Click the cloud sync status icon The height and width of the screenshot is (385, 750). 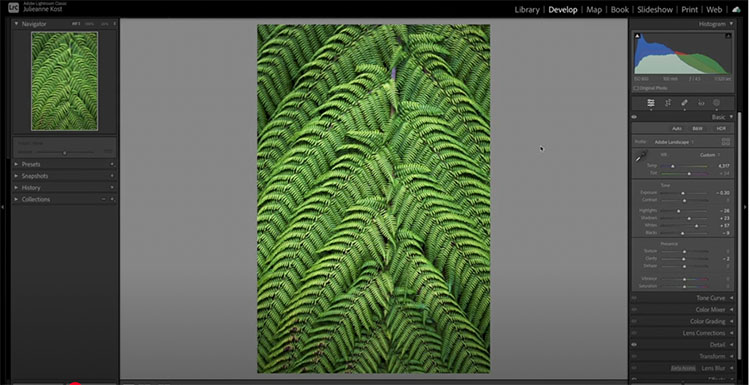737,10
